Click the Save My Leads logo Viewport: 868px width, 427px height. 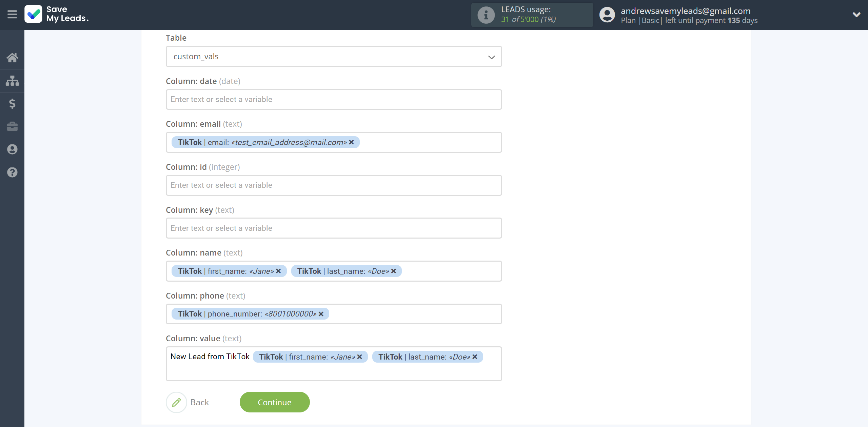[x=57, y=14]
